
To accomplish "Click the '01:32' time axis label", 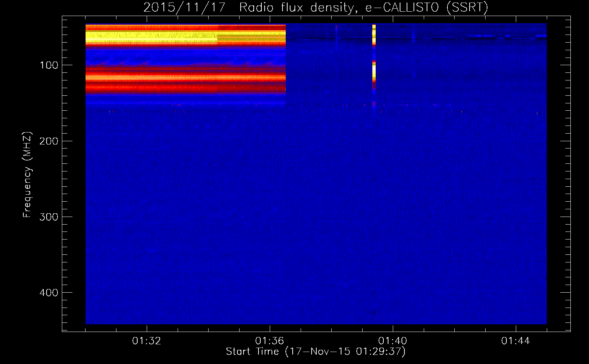I will (x=147, y=341).
